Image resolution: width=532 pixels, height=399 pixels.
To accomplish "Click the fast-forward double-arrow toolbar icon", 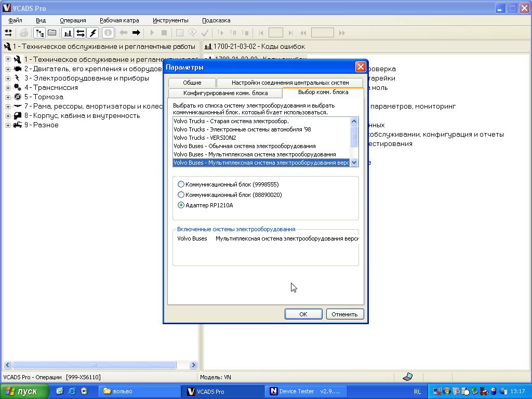I will click(x=342, y=33).
